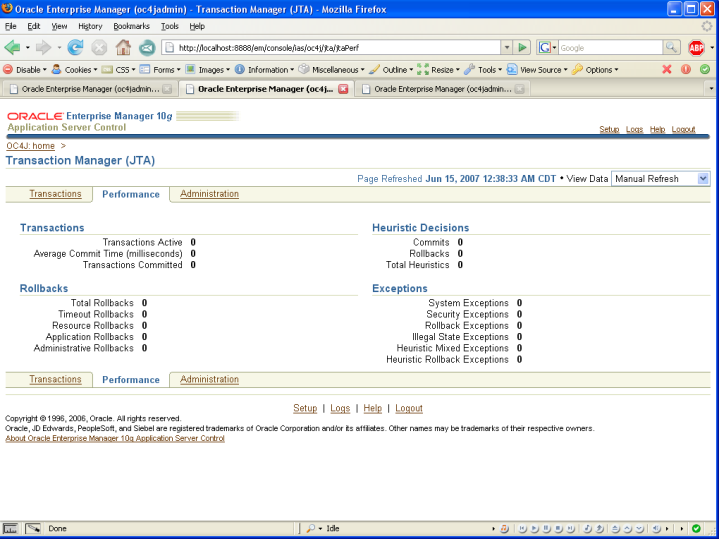
Task: Open the CSS toolbar menu
Action: pyautogui.click(x=118, y=70)
